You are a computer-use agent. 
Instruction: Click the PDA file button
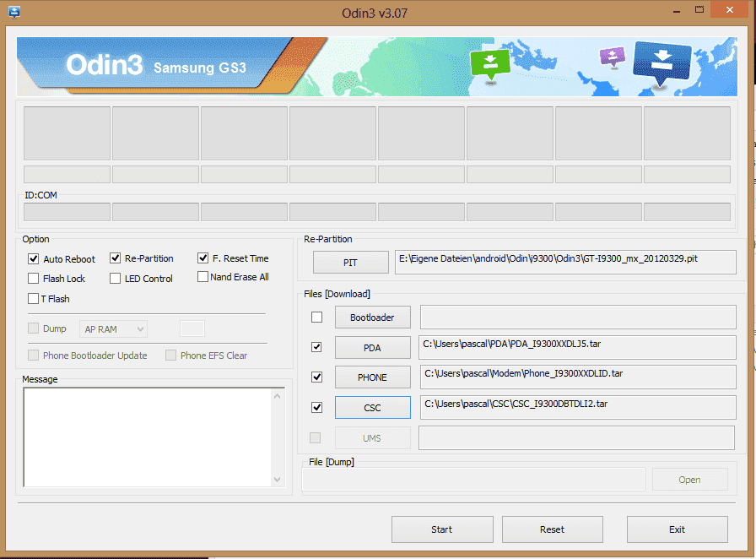click(373, 348)
